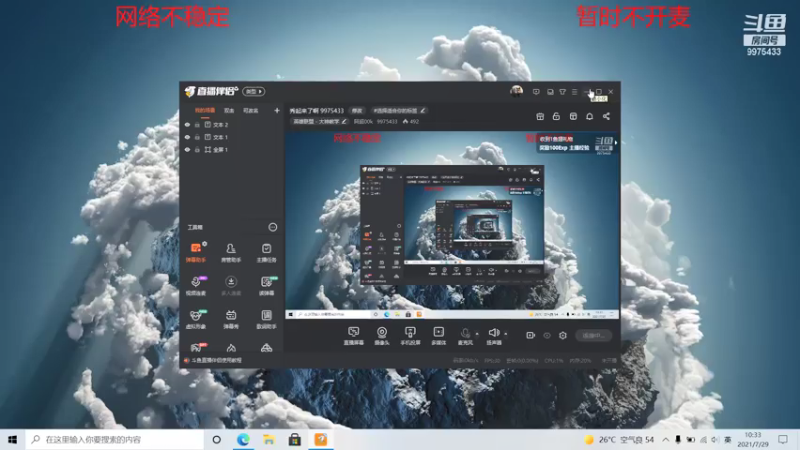800x450 pixels.
Task: Select the 文本 2 source row
Action: (232, 124)
